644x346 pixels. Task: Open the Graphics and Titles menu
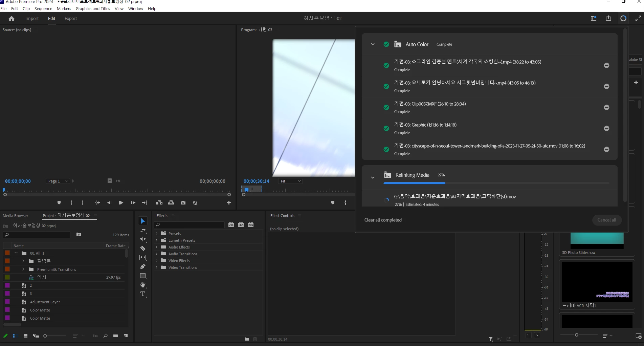point(93,9)
